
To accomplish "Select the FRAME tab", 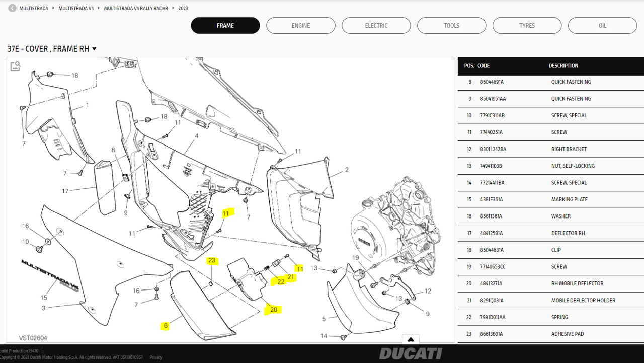I will click(225, 26).
